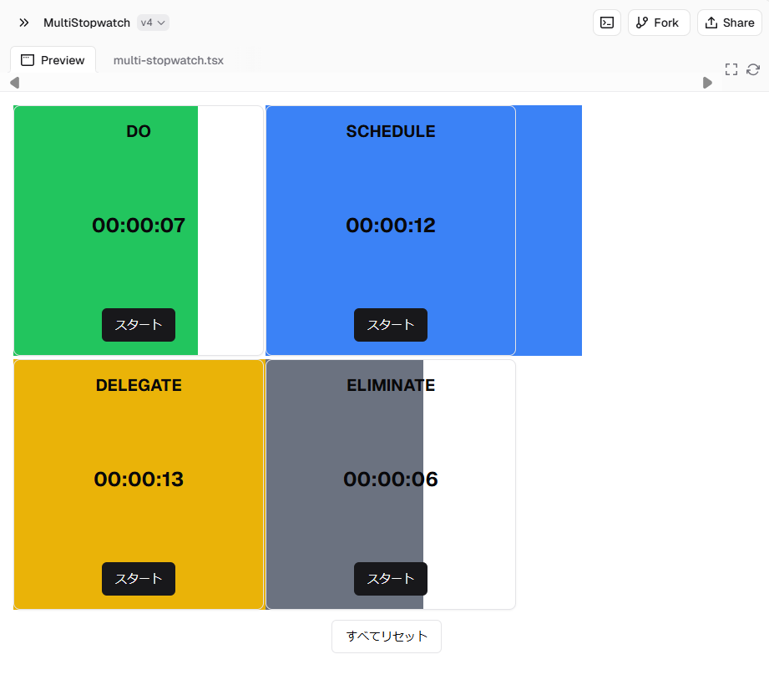Click the ELIMINATE timer value 00:00:06

(x=391, y=479)
